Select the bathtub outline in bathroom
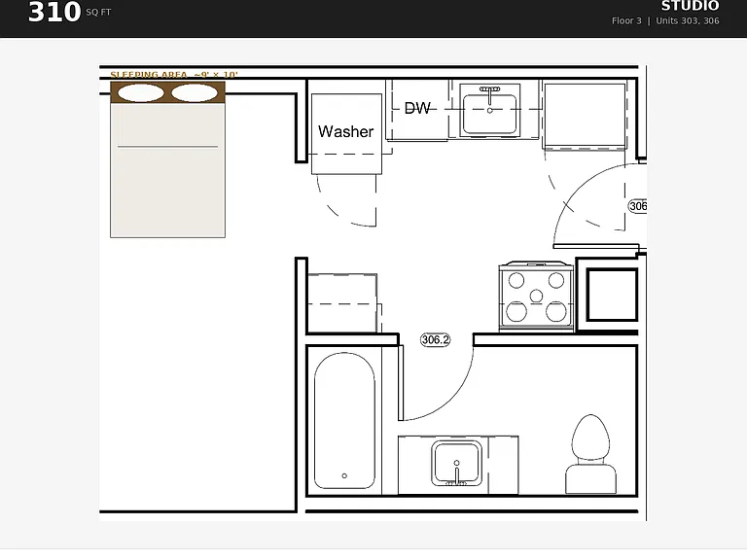Image resolution: width=747 pixels, height=560 pixels. click(x=344, y=421)
